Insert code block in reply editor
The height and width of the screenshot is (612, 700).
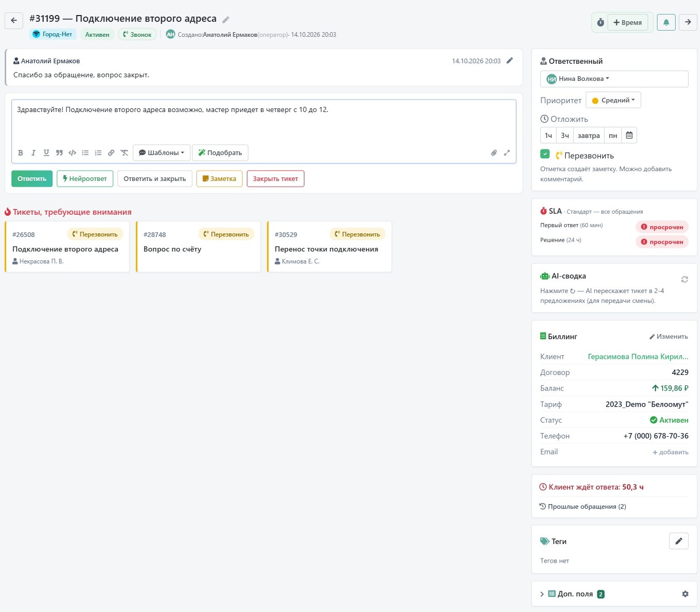(72, 153)
